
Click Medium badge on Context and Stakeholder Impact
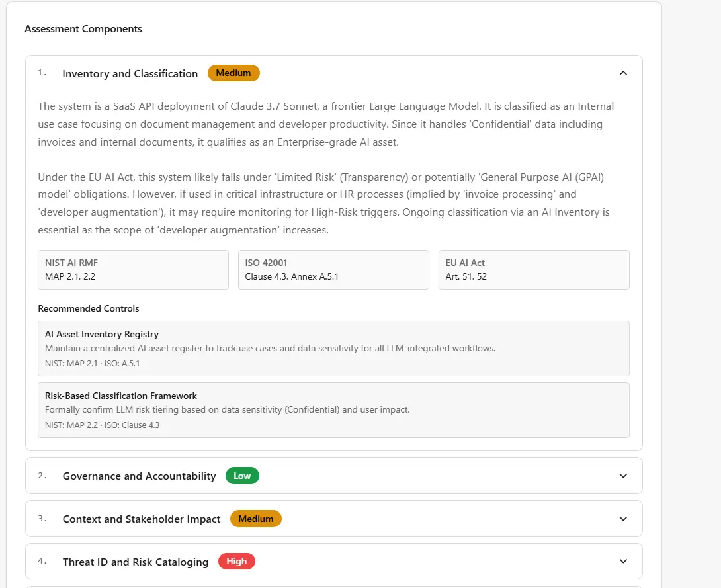255,519
